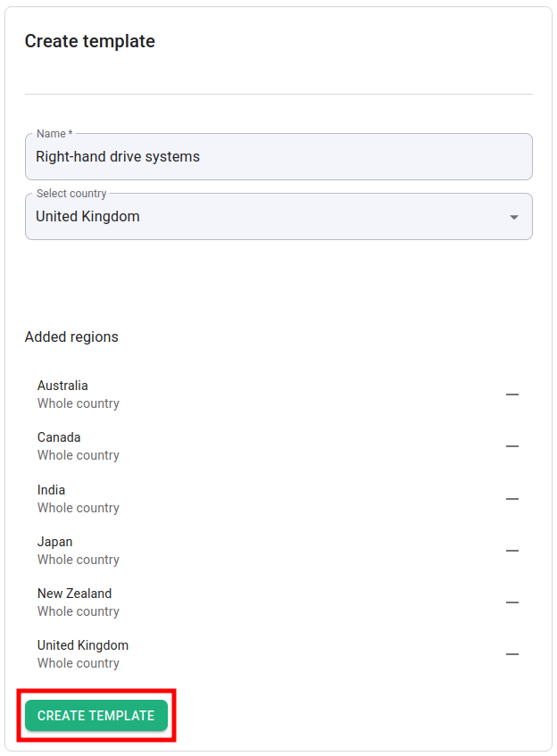Click the Create template page title
Image resolution: width=557 pixels, height=756 pixels.
point(90,41)
